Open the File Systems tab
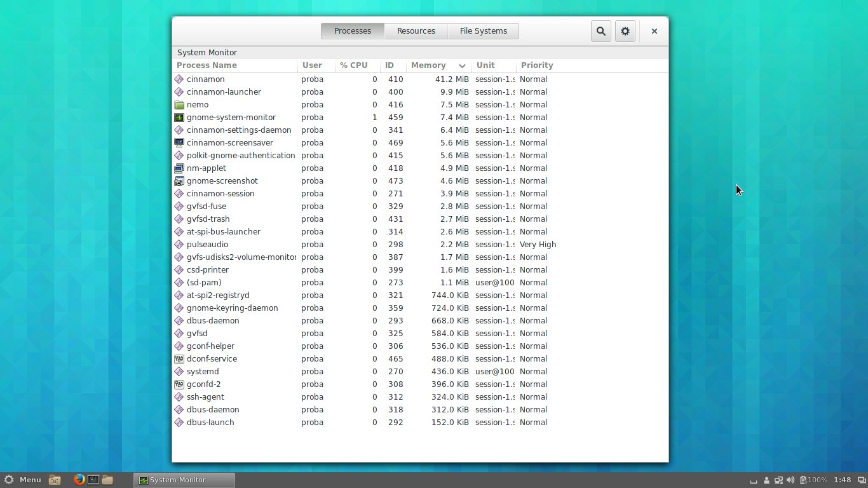Image resolution: width=868 pixels, height=488 pixels. (x=483, y=31)
